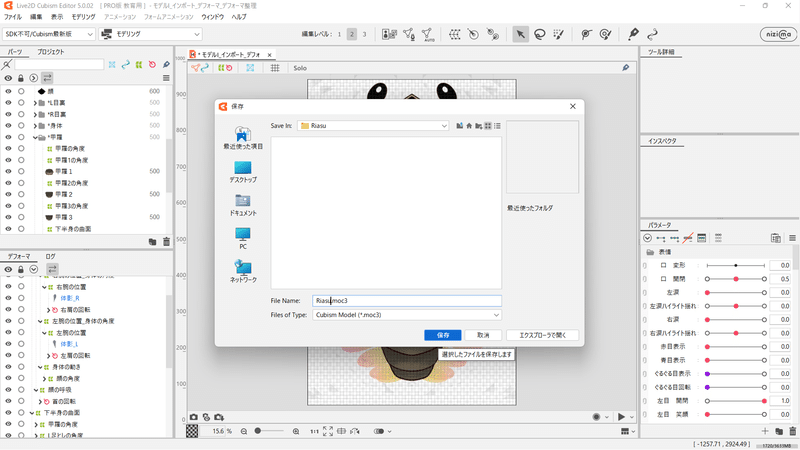Open the Save In folder dropdown
This screenshot has width=800, height=450.
point(373,126)
